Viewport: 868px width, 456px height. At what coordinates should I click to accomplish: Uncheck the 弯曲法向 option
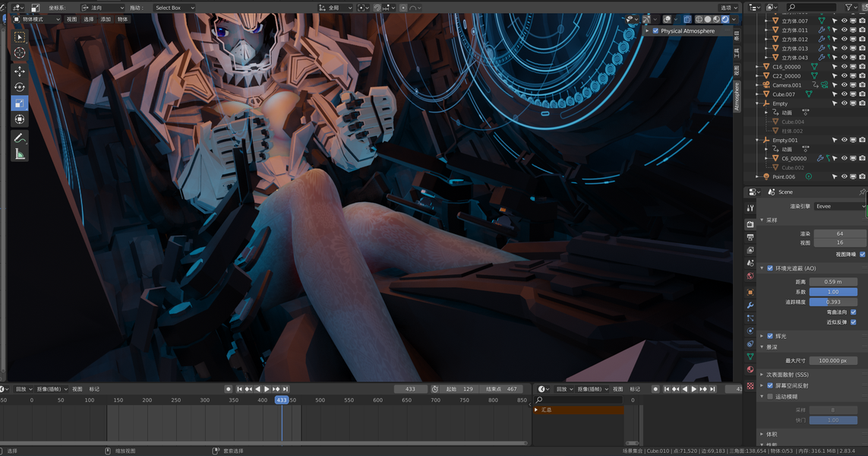coord(854,312)
